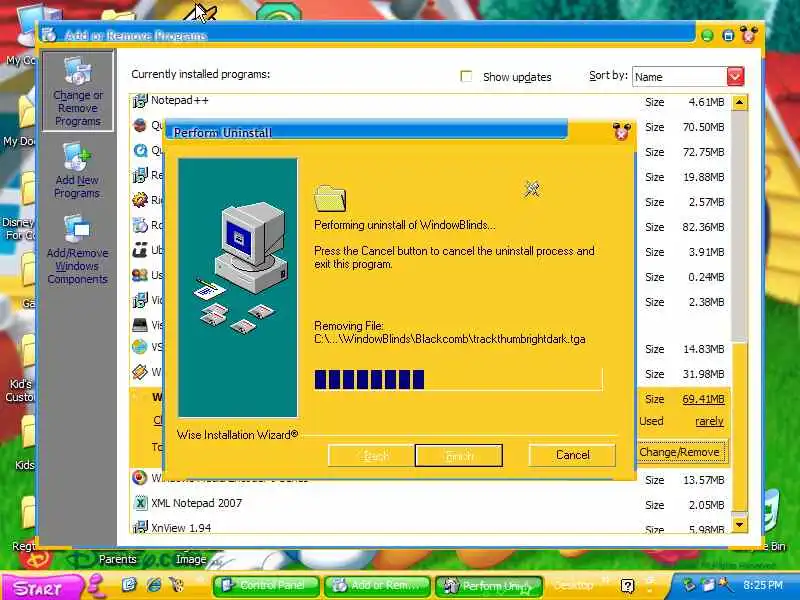Viewport: 800px width, 600px height.
Task: Click the 2.05MB size of XML Notepad 2007
Action: click(x=706, y=505)
